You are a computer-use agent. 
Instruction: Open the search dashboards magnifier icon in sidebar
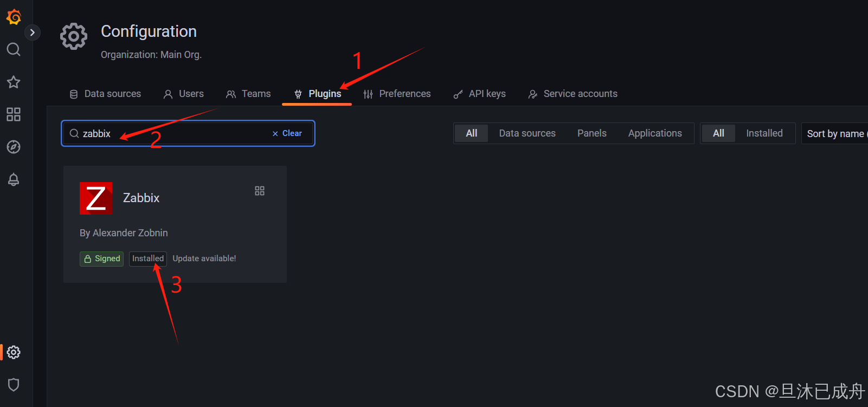(14, 49)
